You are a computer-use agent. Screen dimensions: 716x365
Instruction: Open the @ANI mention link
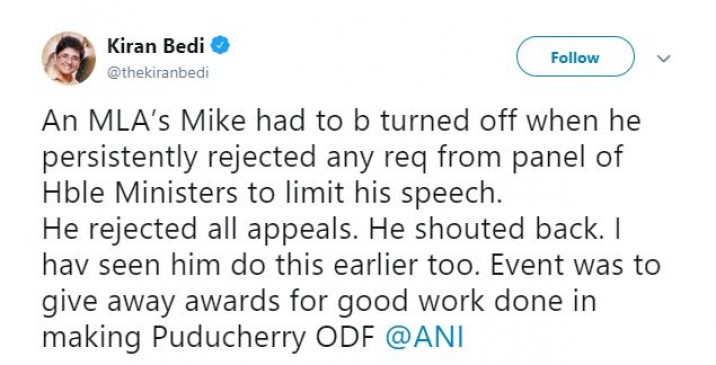pyautogui.click(x=425, y=338)
